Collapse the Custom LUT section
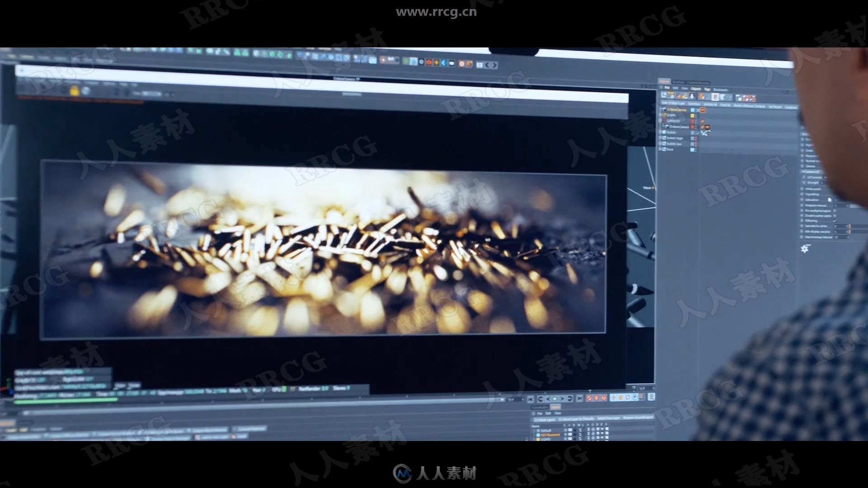868x488 pixels. click(803, 172)
